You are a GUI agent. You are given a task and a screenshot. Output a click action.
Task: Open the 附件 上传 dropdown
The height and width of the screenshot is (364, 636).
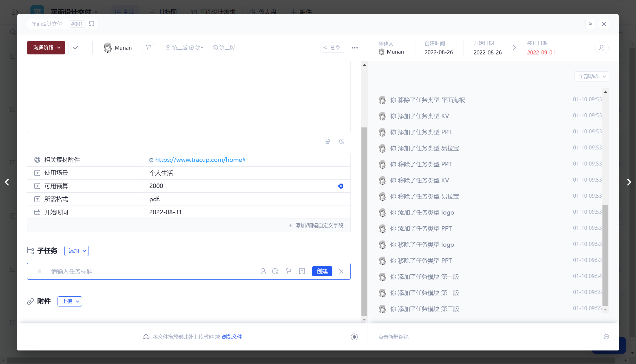pyautogui.click(x=70, y=301)
